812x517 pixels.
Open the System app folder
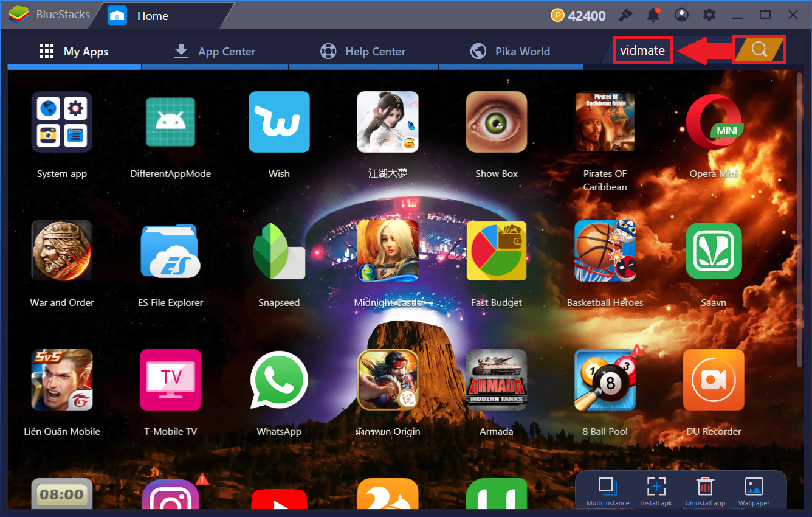[x=62, y=122]
